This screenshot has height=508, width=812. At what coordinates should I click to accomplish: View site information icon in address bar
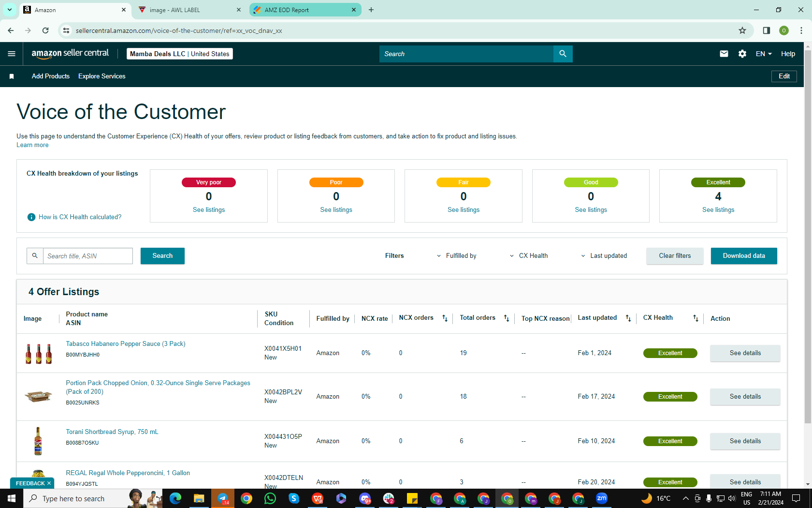pyautogui.click(x=66, y=30)
